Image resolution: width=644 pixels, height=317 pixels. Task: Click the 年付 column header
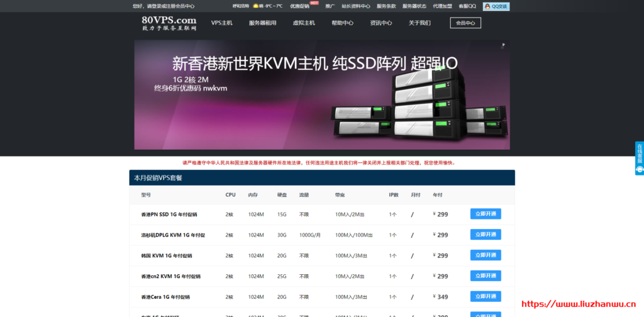(438, 194)
